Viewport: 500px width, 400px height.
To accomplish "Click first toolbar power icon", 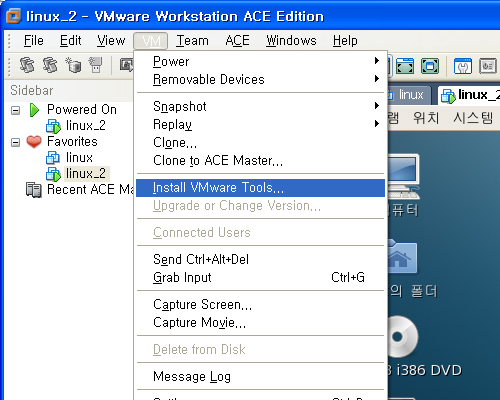I will point(27,65).
